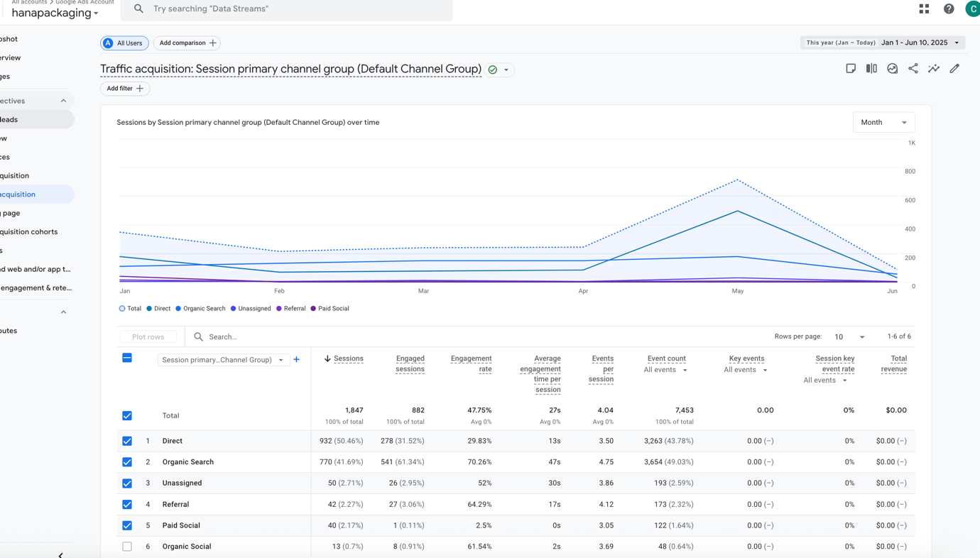Add a secondary dimension with the plus icon

click(x=296, y=359)
